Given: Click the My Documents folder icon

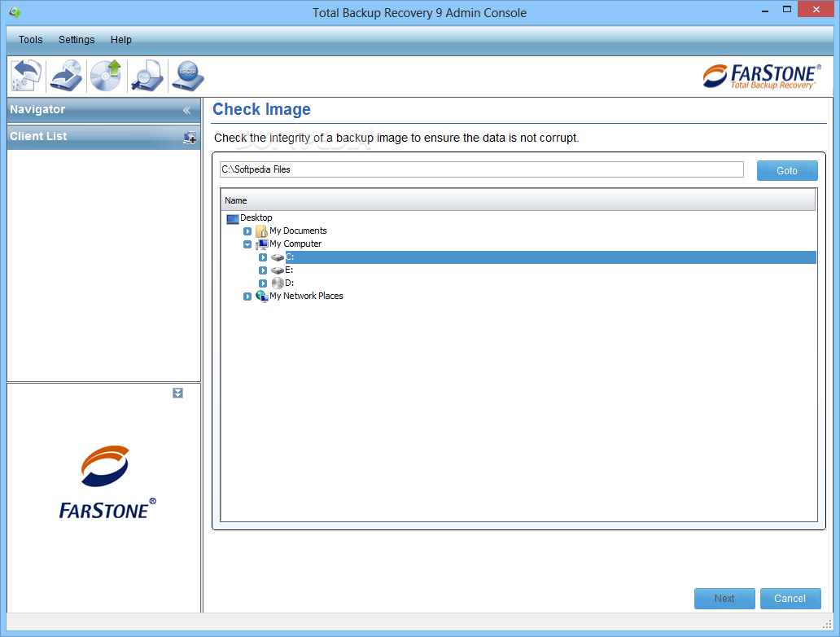Looking at the screenshot, I should tap(261, 231).
